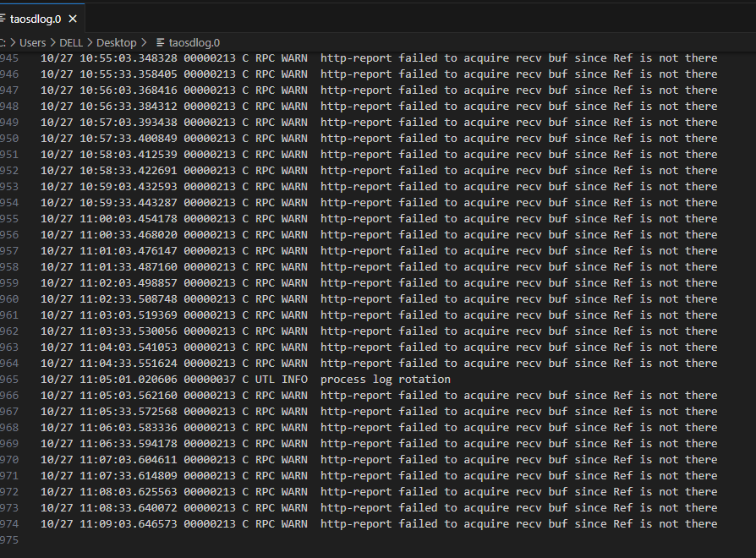Select line number 974 in the gutter
756x558 pixels.
[x=9, y=524]
